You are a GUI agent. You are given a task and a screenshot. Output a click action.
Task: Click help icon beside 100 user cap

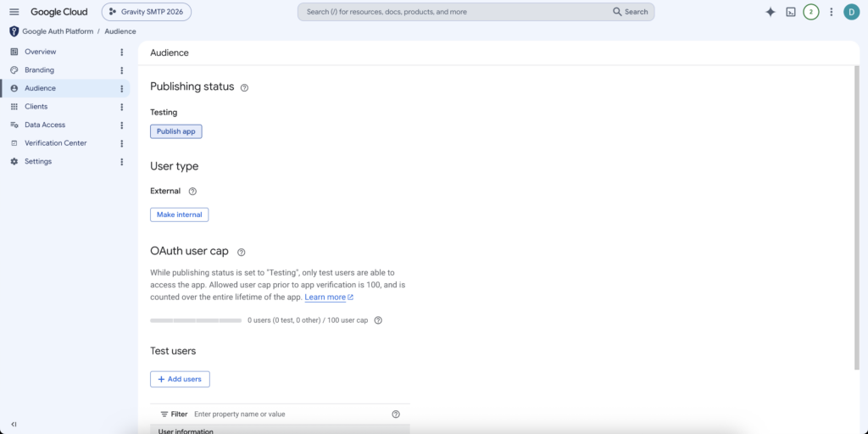378,320
